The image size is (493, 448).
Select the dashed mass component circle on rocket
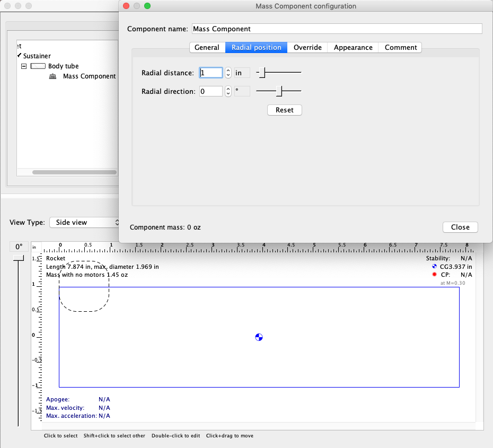(84, 286)
